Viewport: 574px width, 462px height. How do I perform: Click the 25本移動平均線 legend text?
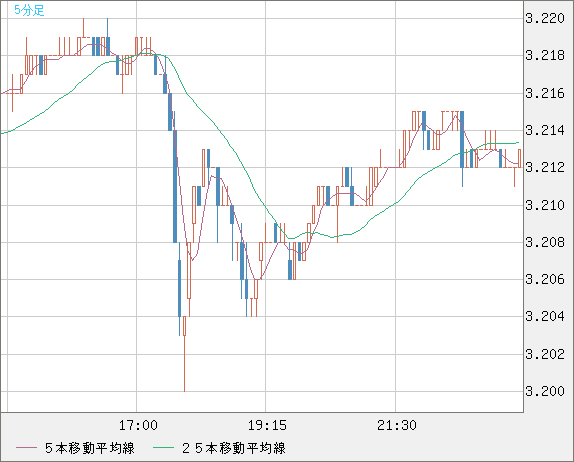(x=234, y=448)
